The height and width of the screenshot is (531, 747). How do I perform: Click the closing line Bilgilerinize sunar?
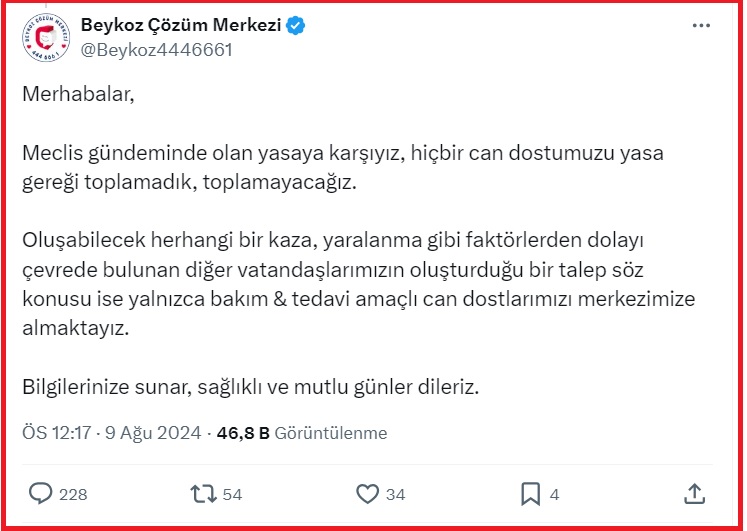pyautogui.click(x=251, y=386)
